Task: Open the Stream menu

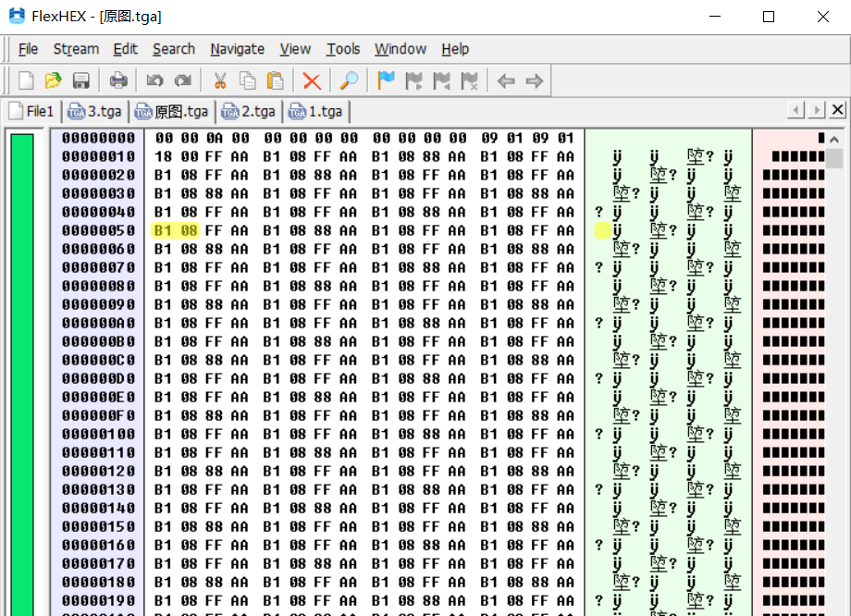Action: (76, 49)
